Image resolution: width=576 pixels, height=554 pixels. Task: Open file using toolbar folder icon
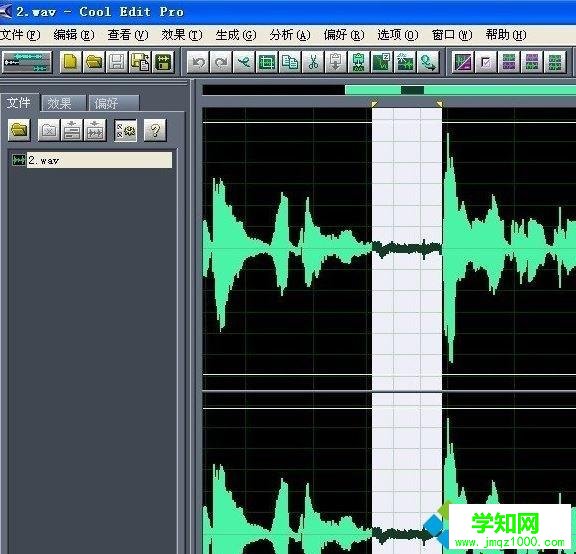(x=94, y=62)
